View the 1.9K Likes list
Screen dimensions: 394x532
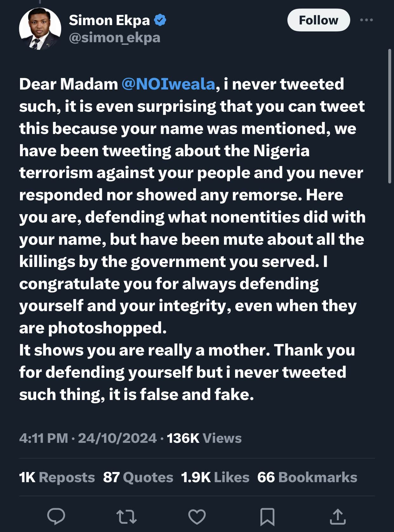tap(215, 477)
